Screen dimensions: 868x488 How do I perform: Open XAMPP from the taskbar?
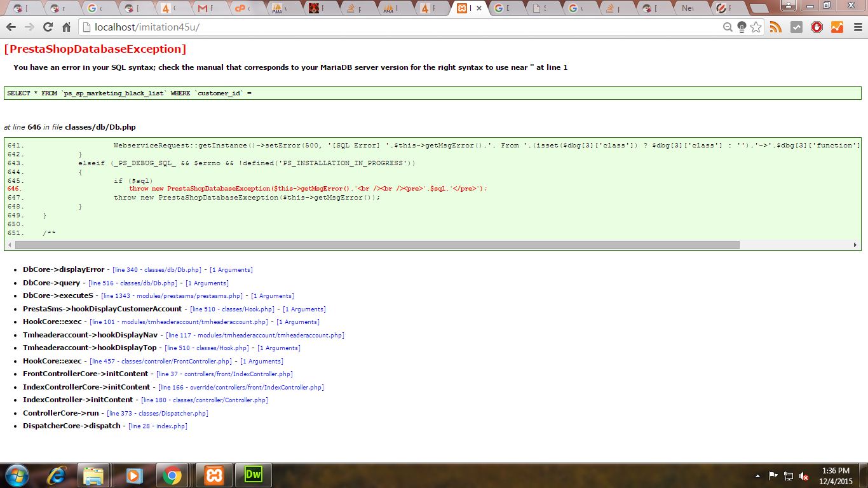coord(214,475)
